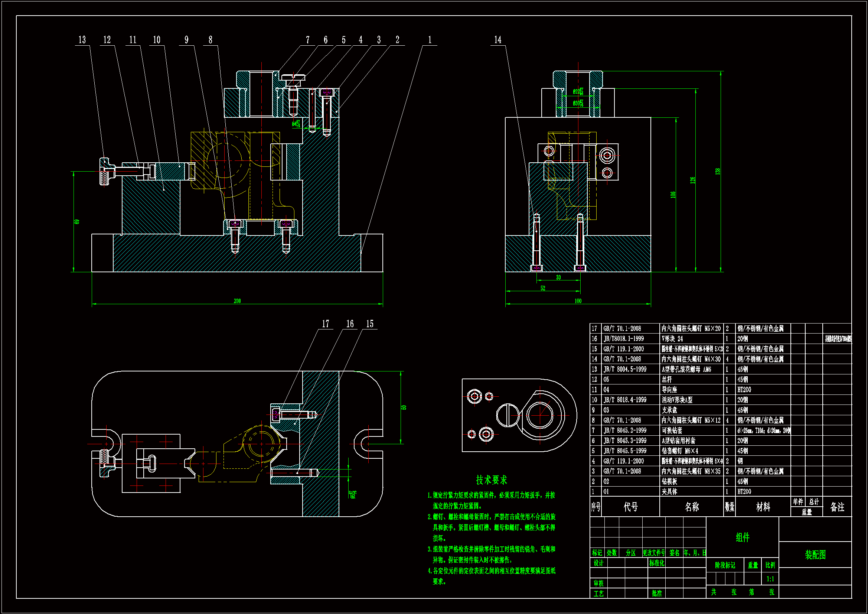The image size is (868, 614).
Task: Select the 钻模板 part name cell
Action: [669, 481]
